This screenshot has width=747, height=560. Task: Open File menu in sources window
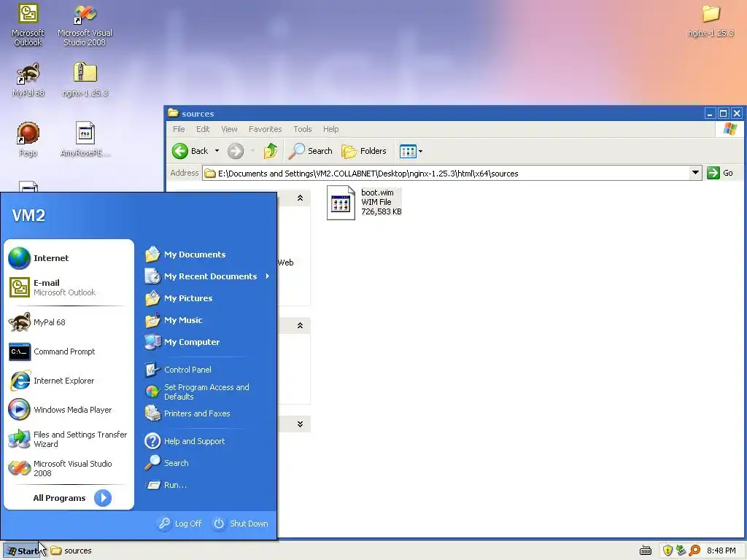coord(179,129)
